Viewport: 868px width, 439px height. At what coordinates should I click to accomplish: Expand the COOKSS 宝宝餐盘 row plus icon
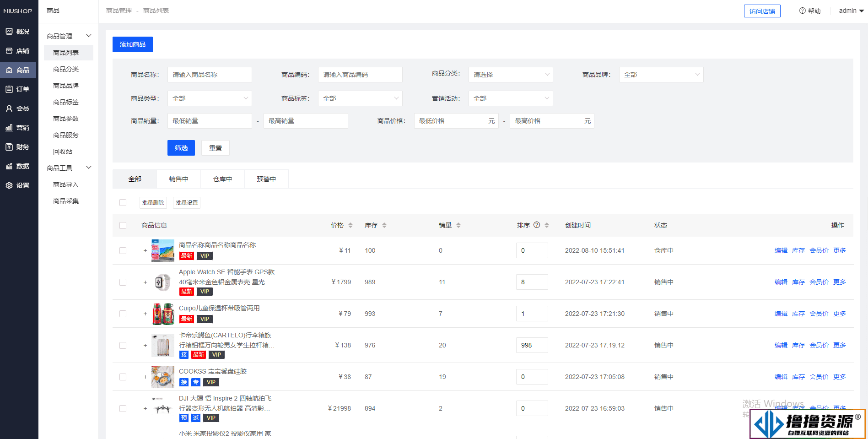(x=145, y=377)
